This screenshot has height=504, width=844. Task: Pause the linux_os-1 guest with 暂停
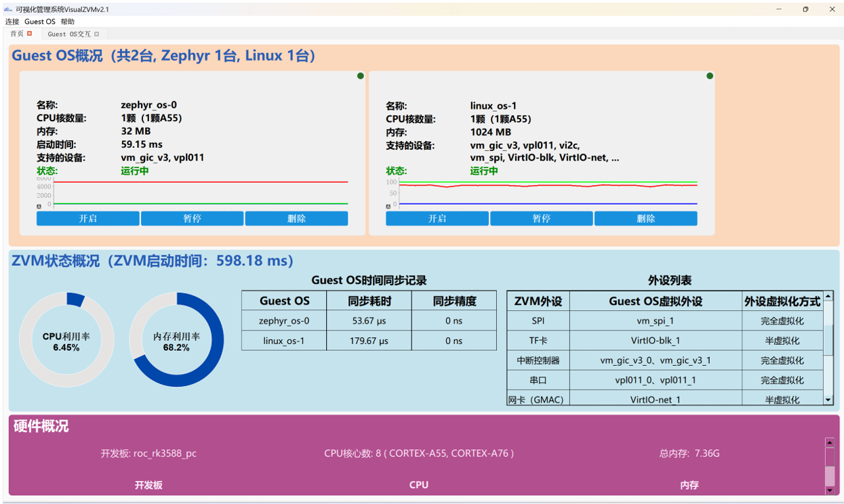click(541, 219)
